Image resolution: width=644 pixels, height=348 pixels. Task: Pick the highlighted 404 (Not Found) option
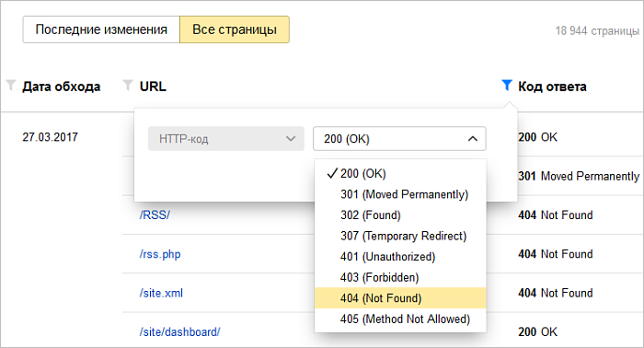click(400, 298)
